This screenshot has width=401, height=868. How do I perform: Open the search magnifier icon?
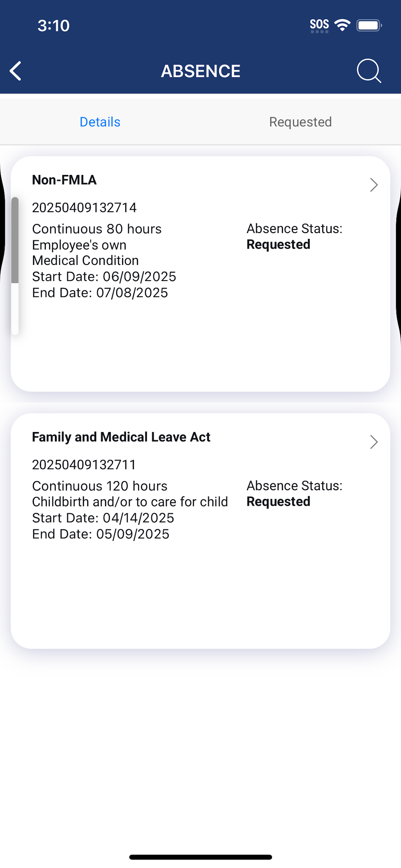click(369, 71)
